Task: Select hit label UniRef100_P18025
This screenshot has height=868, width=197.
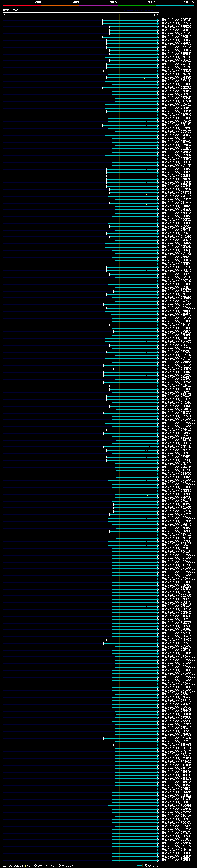Action: point(177,60)
